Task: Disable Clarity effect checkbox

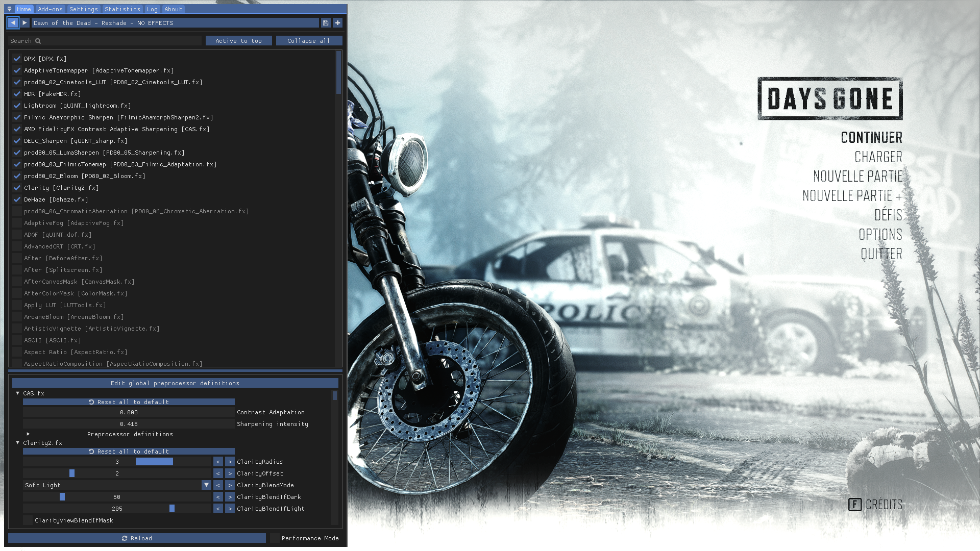Action: [x=17, y=188]
